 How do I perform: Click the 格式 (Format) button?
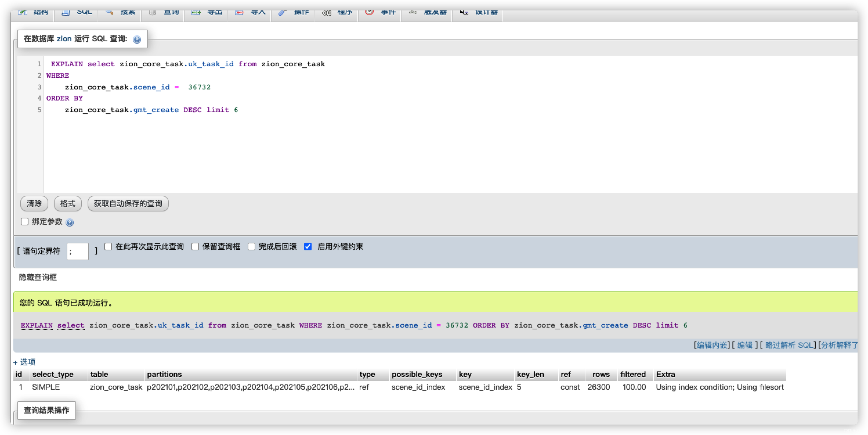pyautogui.click(x=68, y=203)
